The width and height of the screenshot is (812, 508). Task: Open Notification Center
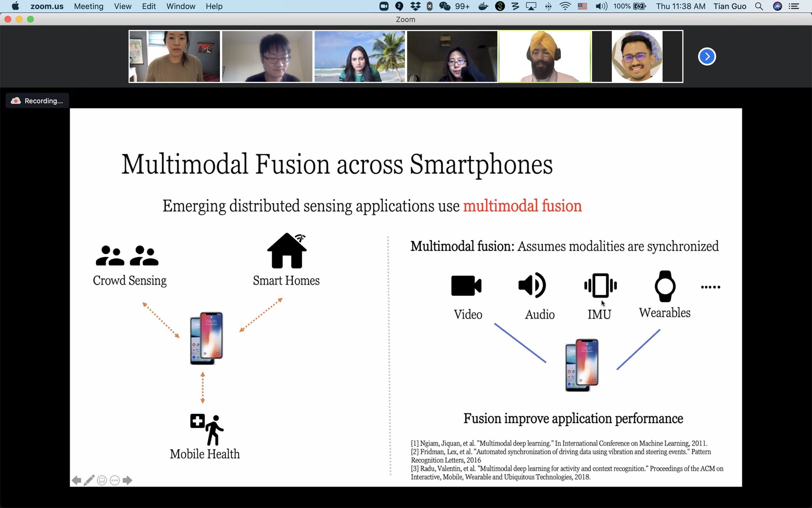pos(795,6)
